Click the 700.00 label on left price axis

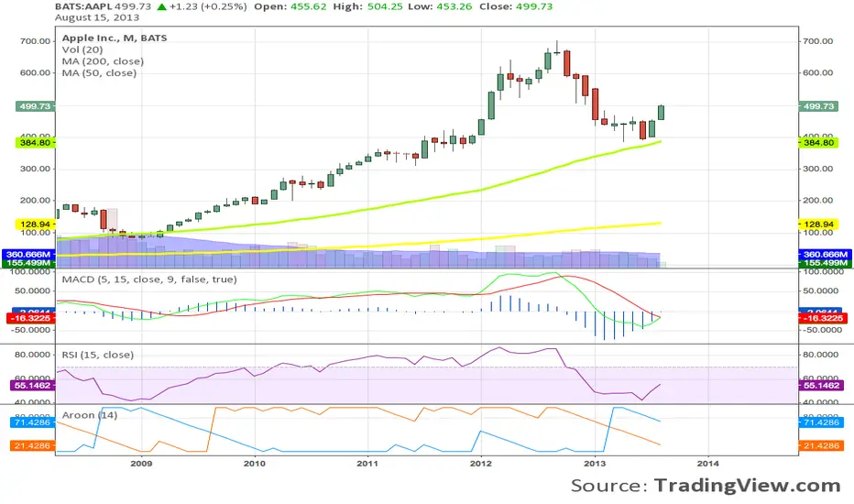point(36,41)
